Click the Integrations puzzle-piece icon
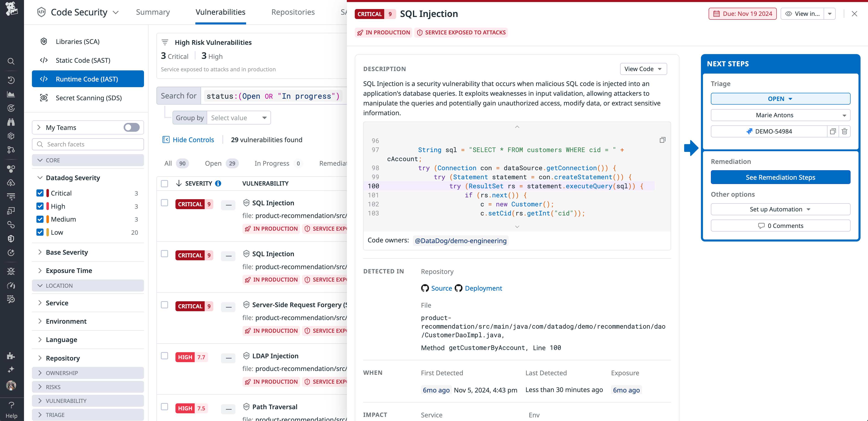The width and height of the screenshot is (868, 421). click(11, 356)
